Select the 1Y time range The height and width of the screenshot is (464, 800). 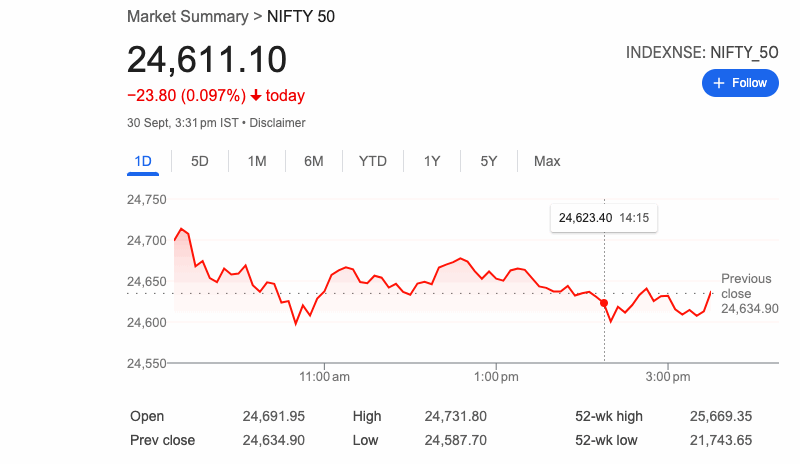pyautogui.click(x=432, y=161)
